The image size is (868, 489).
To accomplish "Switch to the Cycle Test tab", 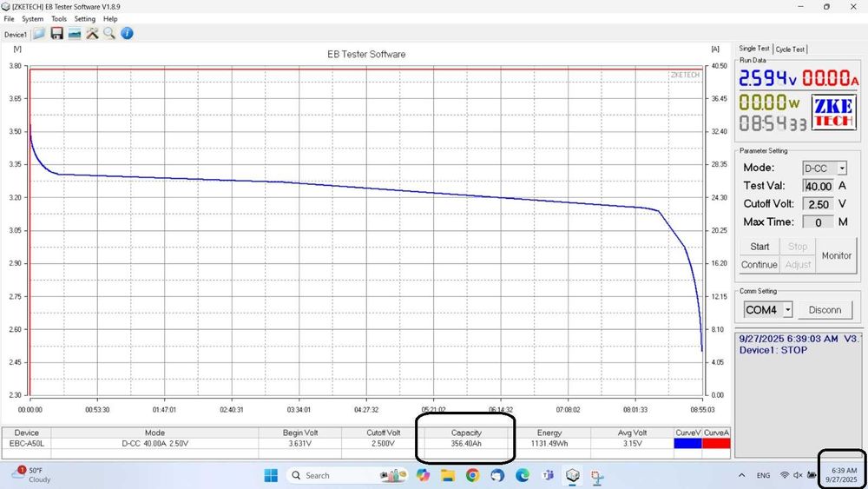I will (790, 50).
